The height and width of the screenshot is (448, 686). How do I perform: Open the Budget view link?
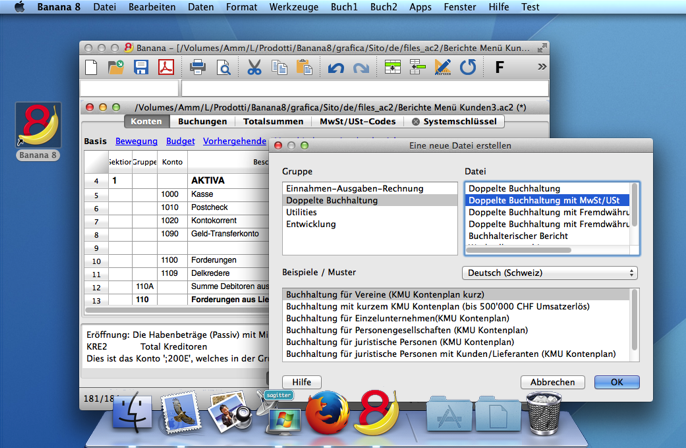pos(180,141)
